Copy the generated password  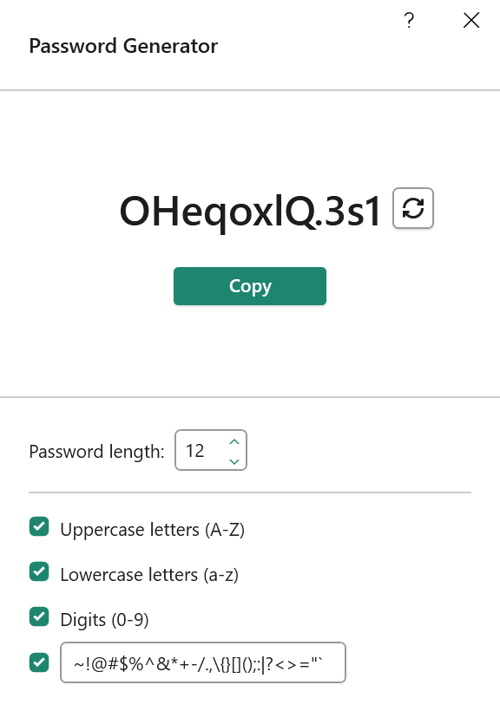click(x=250, y=286)
